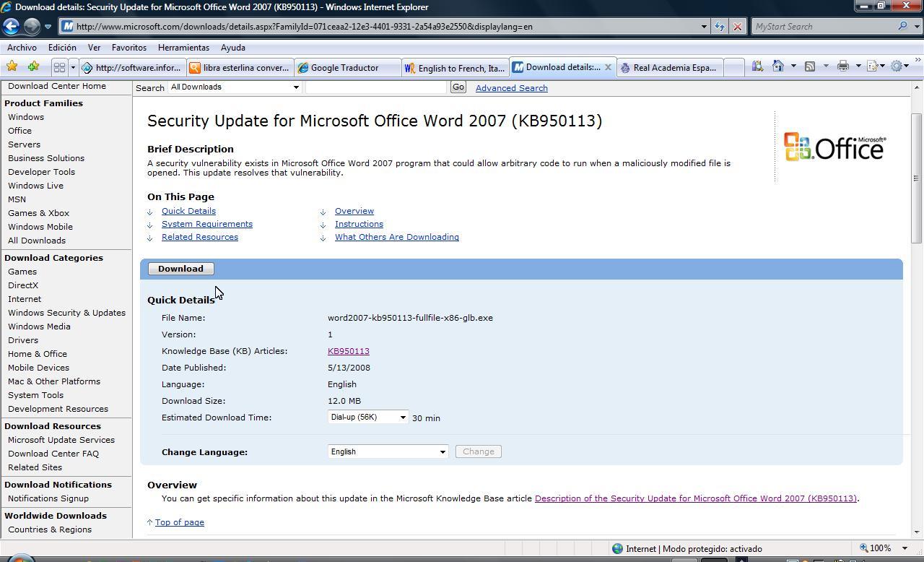The width and height of the screenshot is (924, 562).
Task: Click the Add to Favorites icon
Action: (x=33, y=66)
